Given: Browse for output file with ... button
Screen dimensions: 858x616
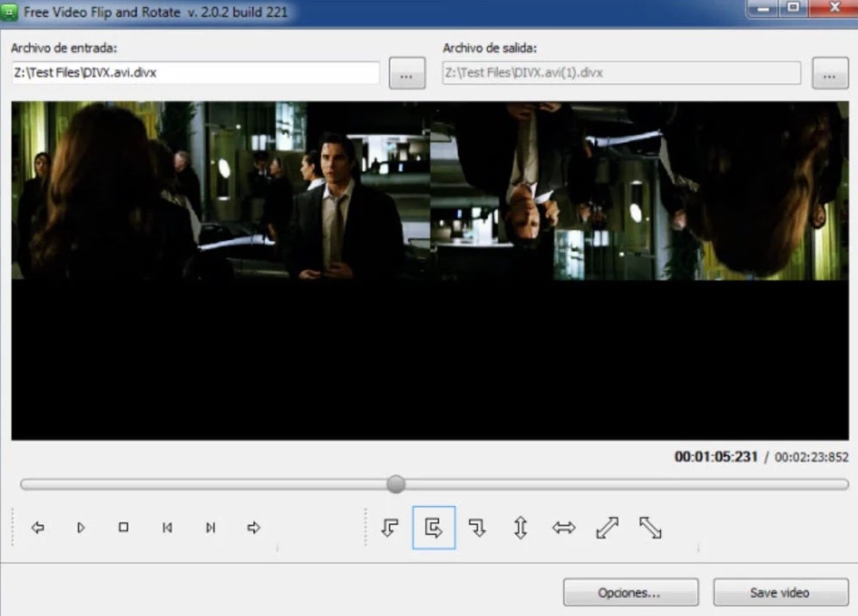Looking at the screenshot, I should point(830,74).
